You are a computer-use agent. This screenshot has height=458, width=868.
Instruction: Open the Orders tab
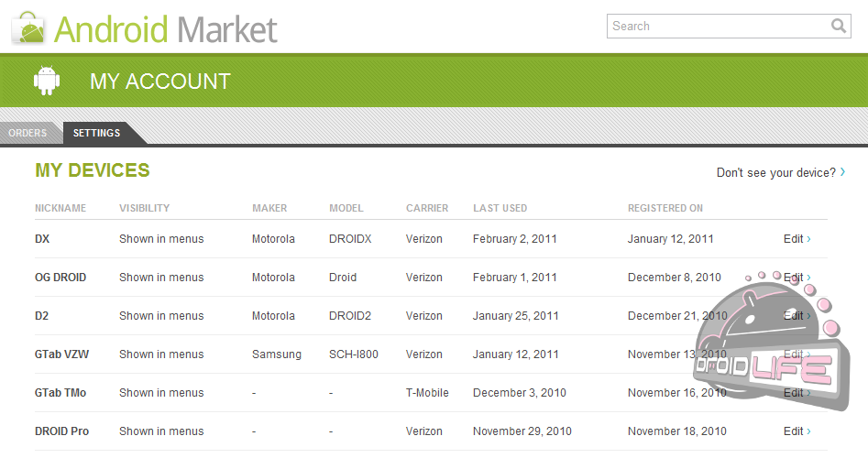coord(27,134)
